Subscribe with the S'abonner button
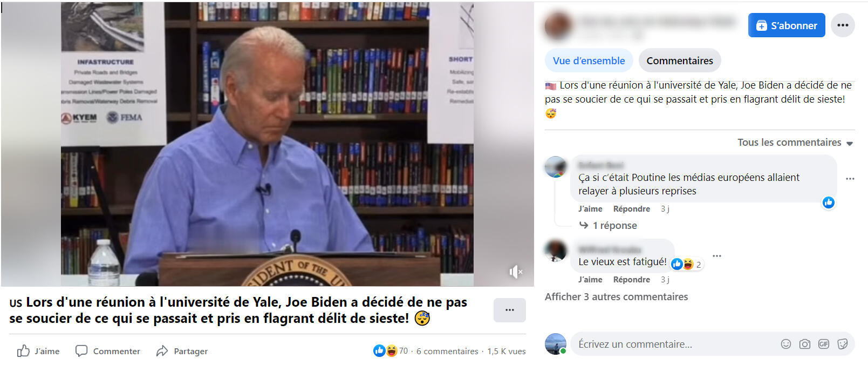 pos(787,25)
